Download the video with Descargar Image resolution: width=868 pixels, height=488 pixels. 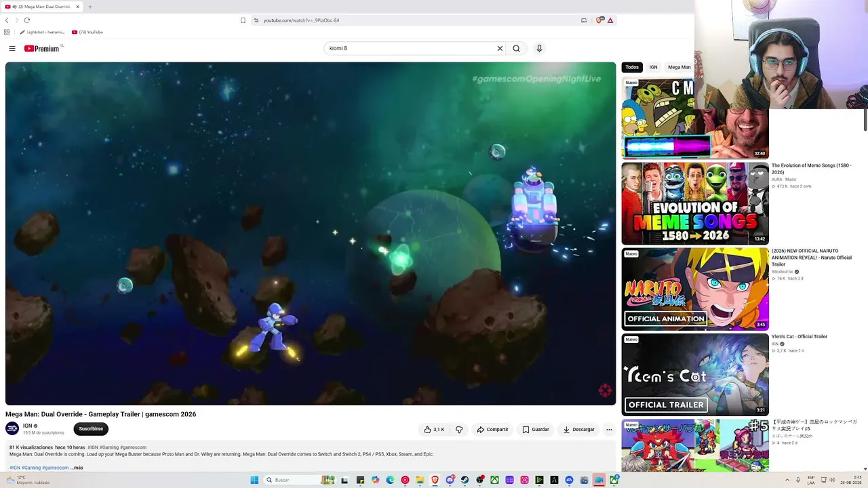pyautogui.click(x=578, y=429)
